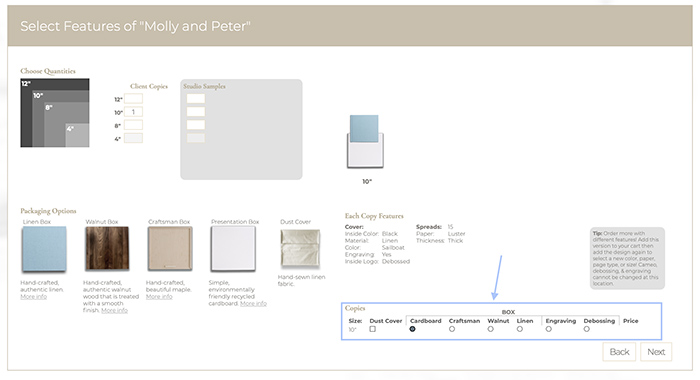Image resolution: width=700 pixels, height=380 pixels.
Task: Click the 10" Client Copies quantity field
Action: pos(133,112)
